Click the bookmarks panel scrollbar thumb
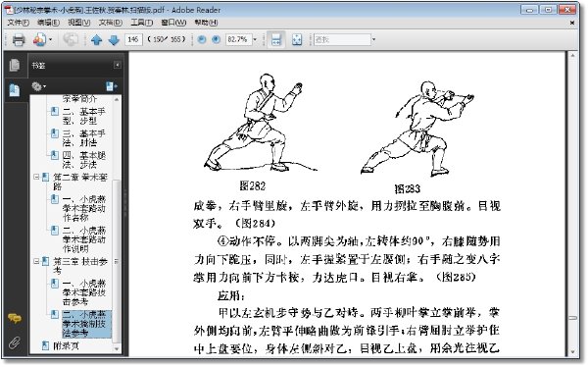The width and height of the screenshot is (588, 367). (117, 261)
